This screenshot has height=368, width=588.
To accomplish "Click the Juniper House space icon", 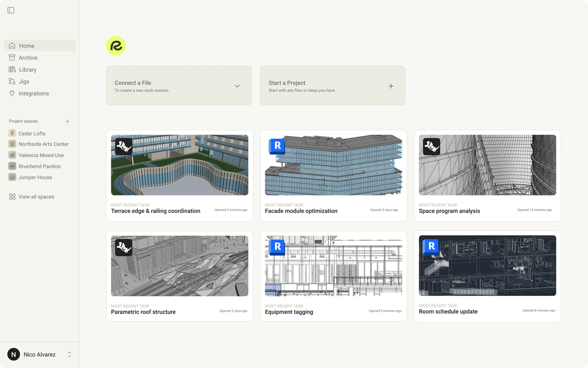I will tap(12, 177).
